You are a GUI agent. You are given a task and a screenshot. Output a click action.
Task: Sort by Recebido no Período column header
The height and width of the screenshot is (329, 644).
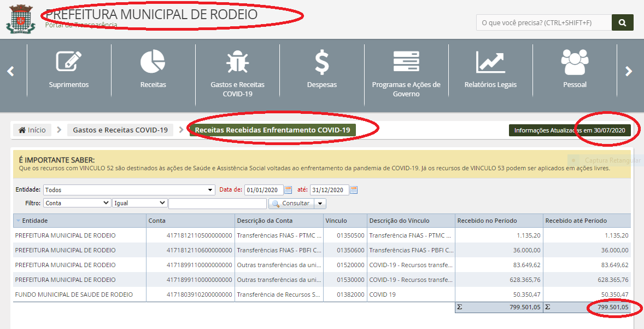[x=499, y=221]
